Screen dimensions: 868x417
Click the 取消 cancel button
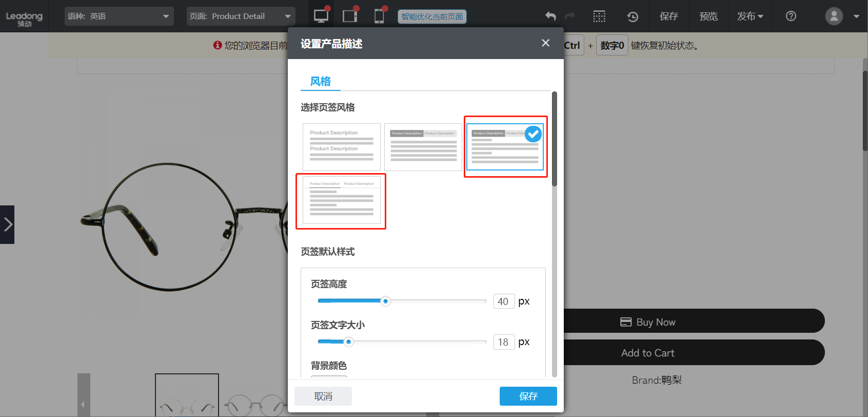[x=323, y=396]
